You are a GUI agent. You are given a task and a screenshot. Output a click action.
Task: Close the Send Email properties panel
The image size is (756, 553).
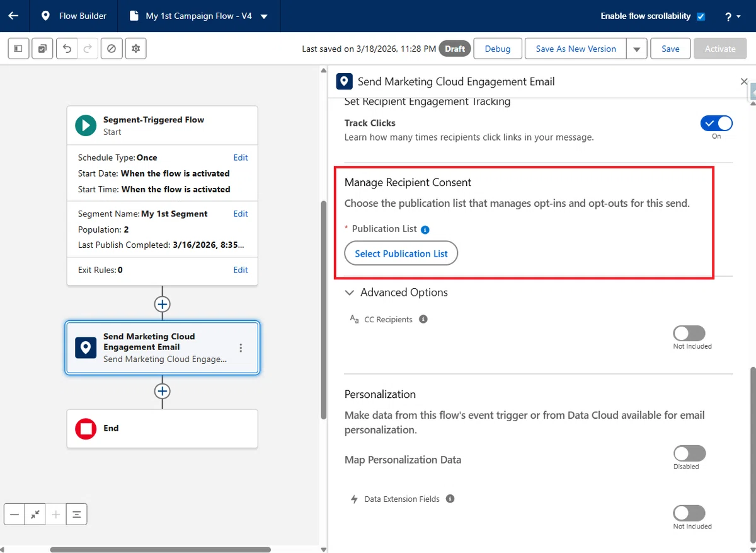744,81
